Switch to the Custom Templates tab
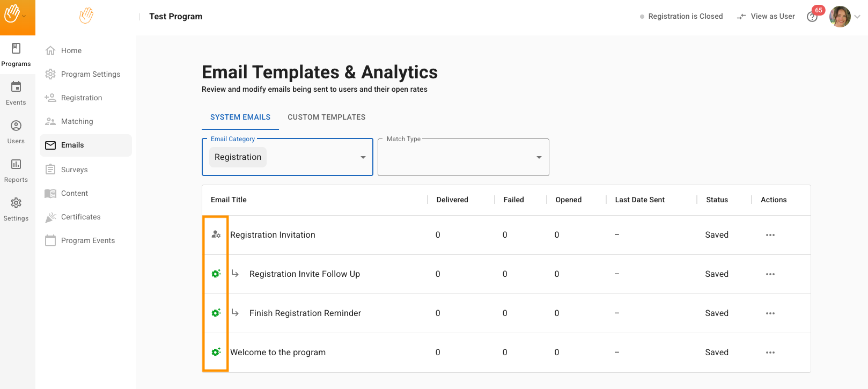 tap(326, 117)
